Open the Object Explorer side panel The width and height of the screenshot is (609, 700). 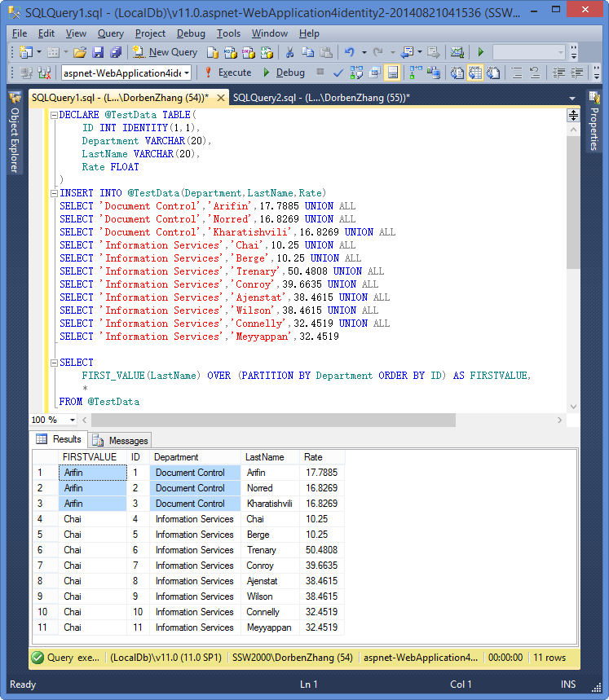click(14, 134)
